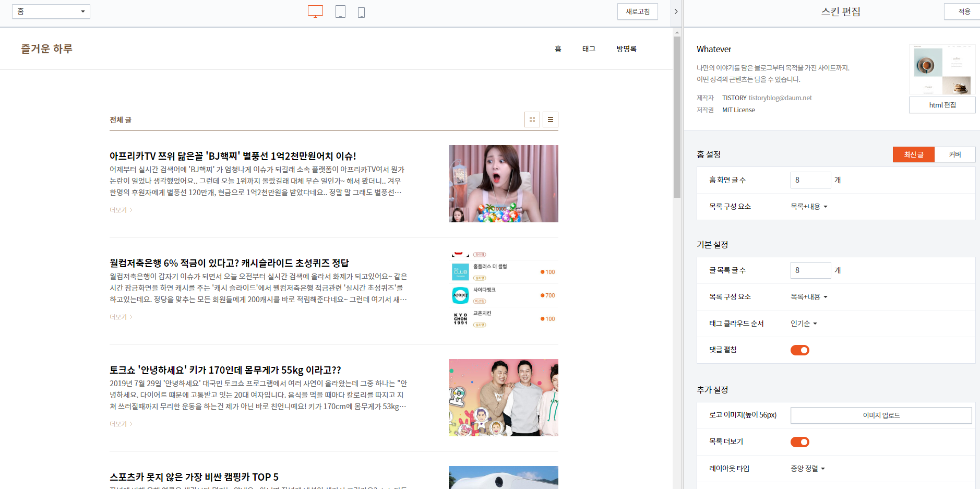The width and height of the screenshot is (980, 489).
Task: Open the BJ핵찌 별풍선 post title
Action: (233, 156)
